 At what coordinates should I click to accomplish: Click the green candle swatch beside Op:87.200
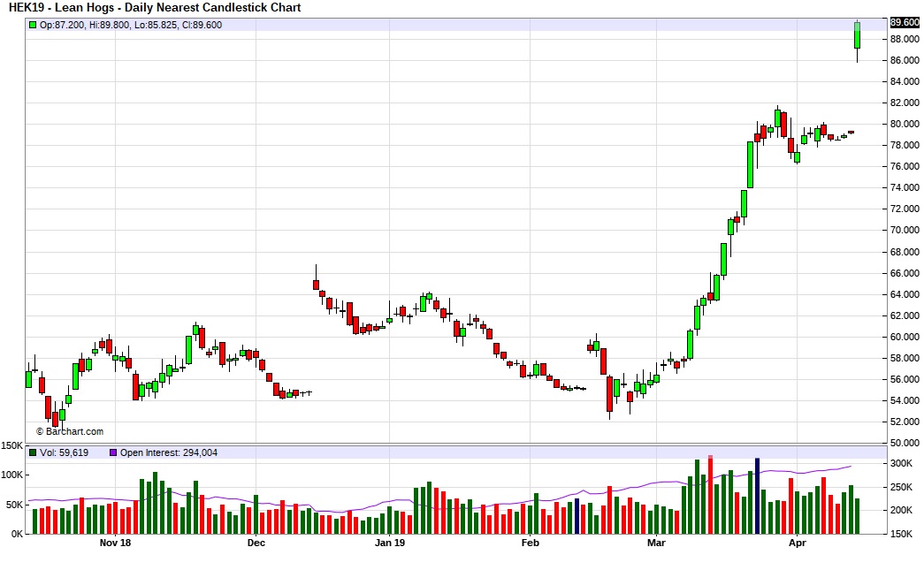click(33, 25)
